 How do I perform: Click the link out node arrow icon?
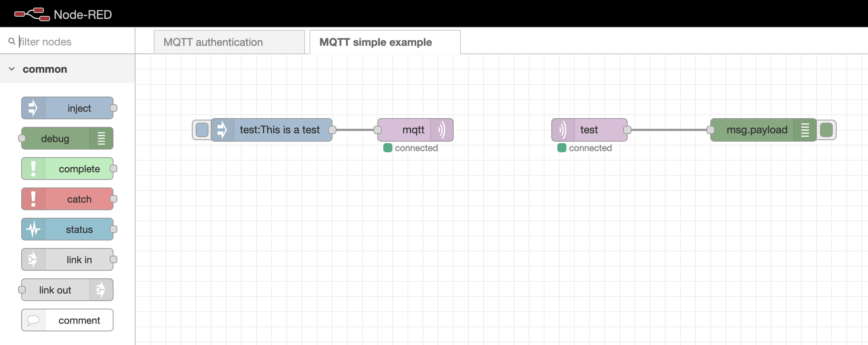[x=101, y=290]
